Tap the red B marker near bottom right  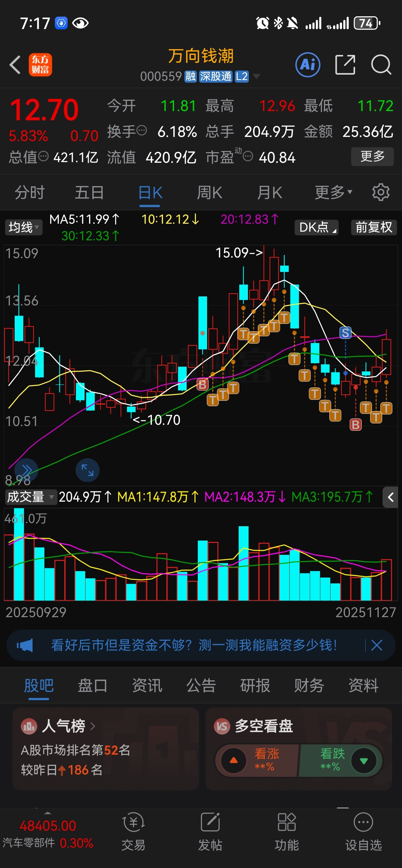pos(355,424)
